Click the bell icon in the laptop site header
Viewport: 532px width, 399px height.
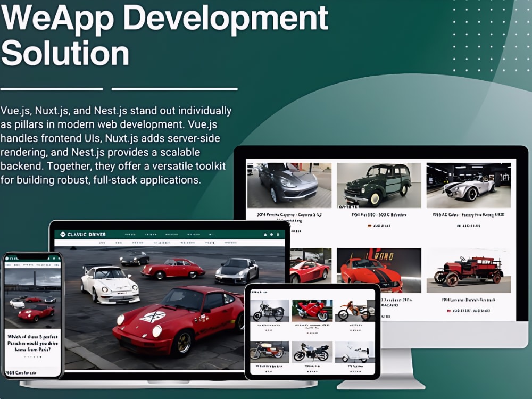[x=265, y=235]
